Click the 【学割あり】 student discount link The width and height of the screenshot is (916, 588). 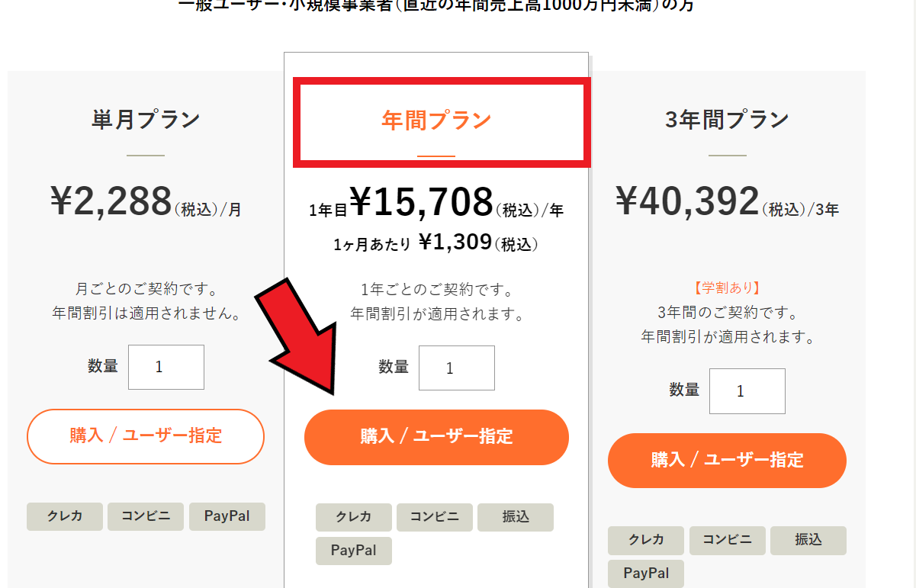click(x=727, y=288)
